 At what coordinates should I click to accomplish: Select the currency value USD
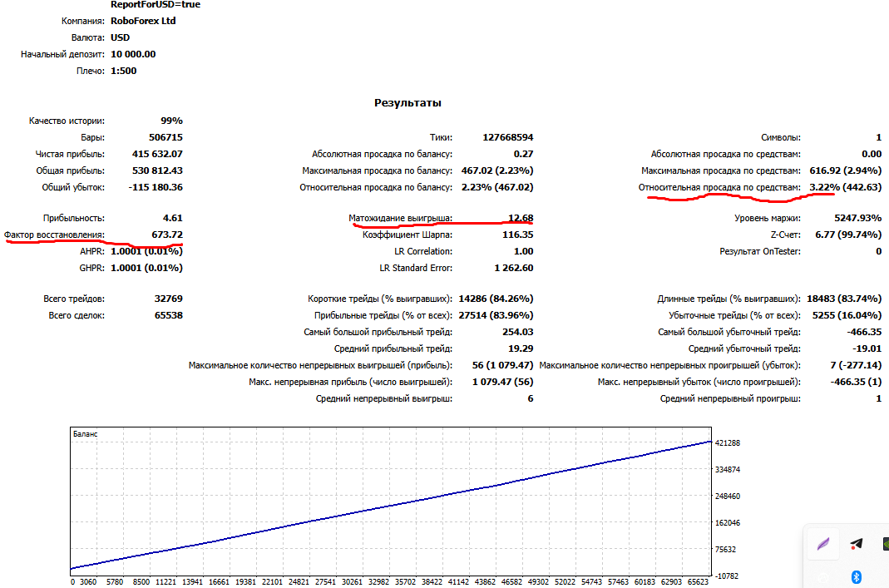coord(121,37)
